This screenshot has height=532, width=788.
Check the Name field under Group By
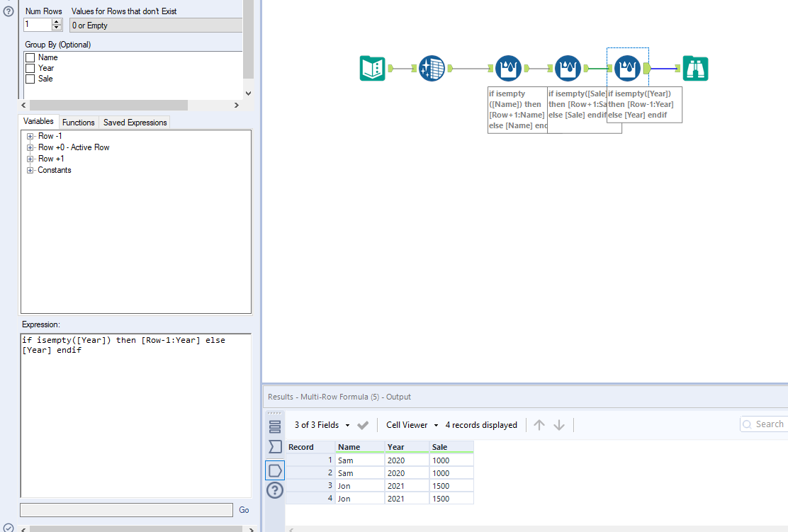coord(30,57)
